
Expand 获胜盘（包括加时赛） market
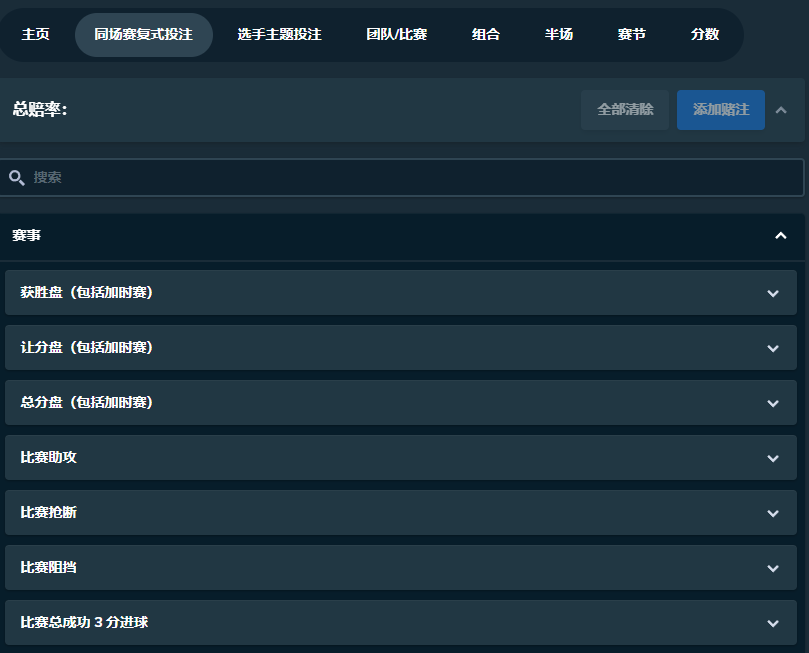(401, 292)
